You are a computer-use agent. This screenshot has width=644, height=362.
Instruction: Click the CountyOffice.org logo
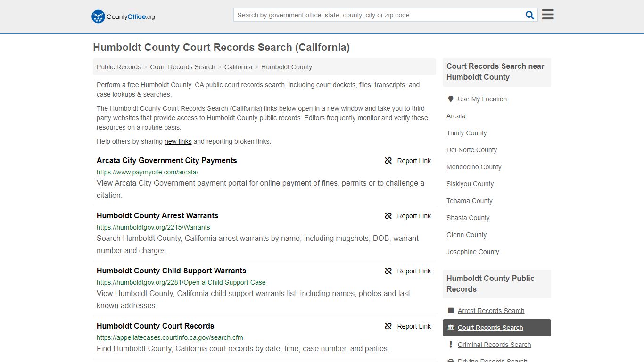pyautogui.click(x=123, y=16)
